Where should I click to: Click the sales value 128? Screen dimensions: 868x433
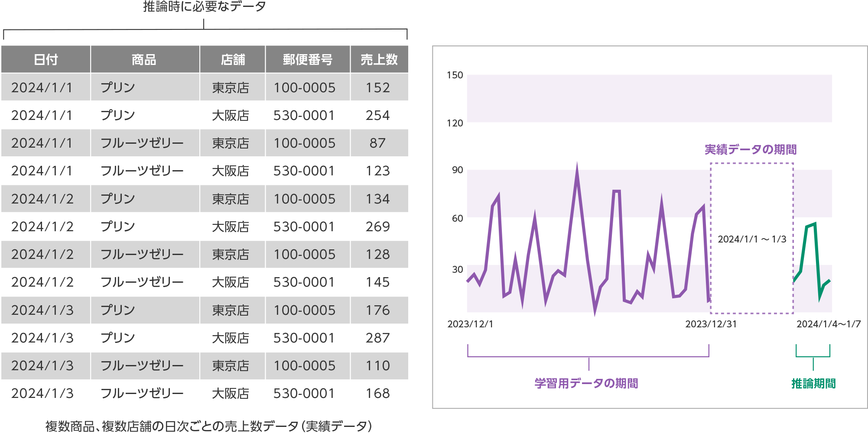click(378, 254)
